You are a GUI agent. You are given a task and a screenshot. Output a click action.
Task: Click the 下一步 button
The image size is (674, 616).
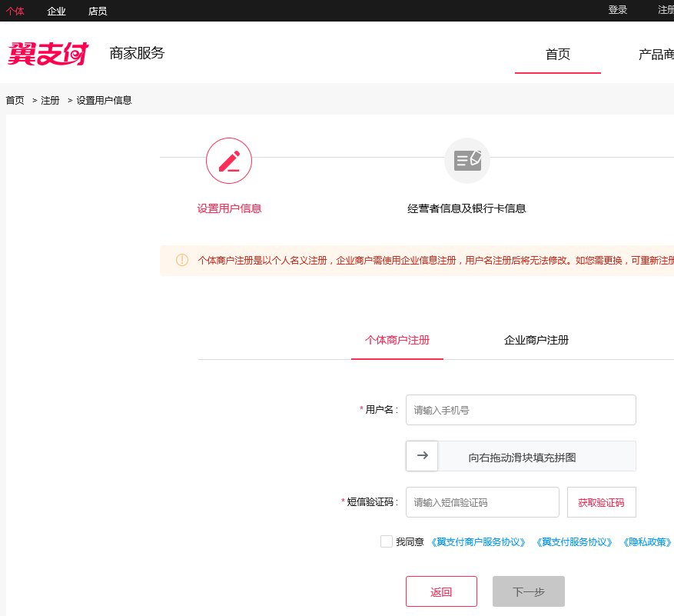click(x=528, y=591)
